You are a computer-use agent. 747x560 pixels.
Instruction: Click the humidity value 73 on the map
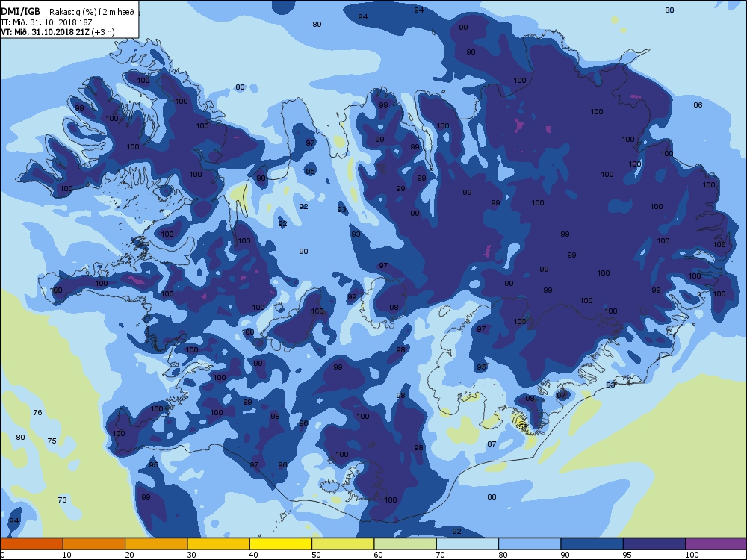point(63,500)
